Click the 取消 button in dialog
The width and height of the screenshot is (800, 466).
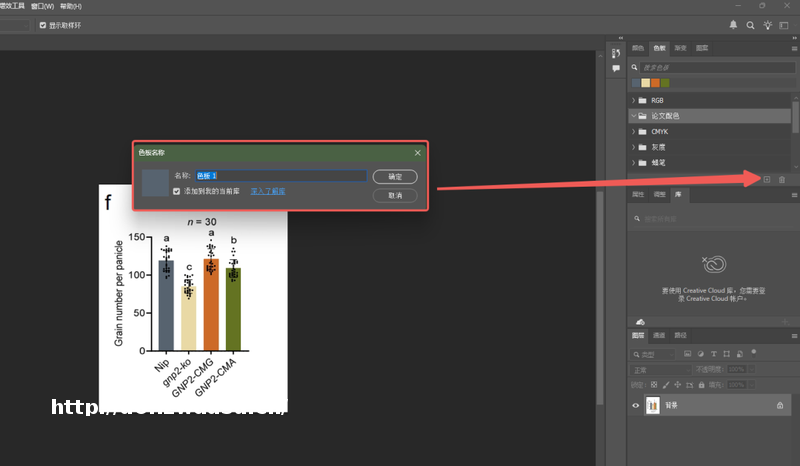pos(395,195)
